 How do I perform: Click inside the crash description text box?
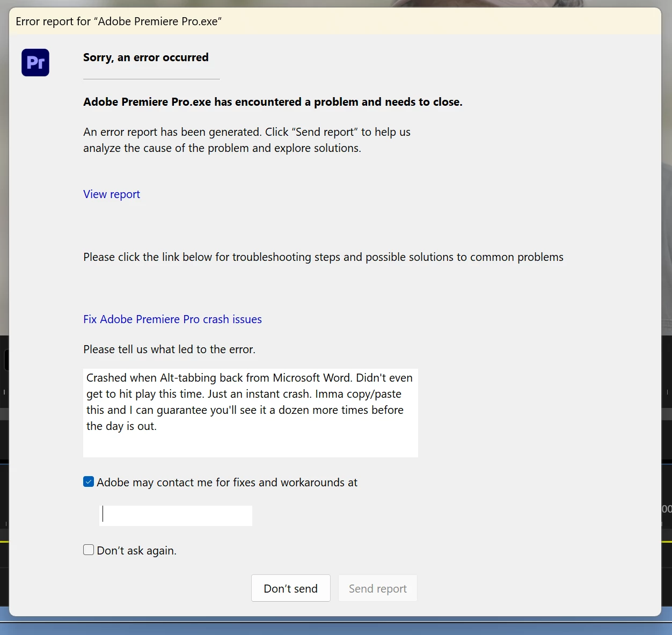tap(251, 413)
